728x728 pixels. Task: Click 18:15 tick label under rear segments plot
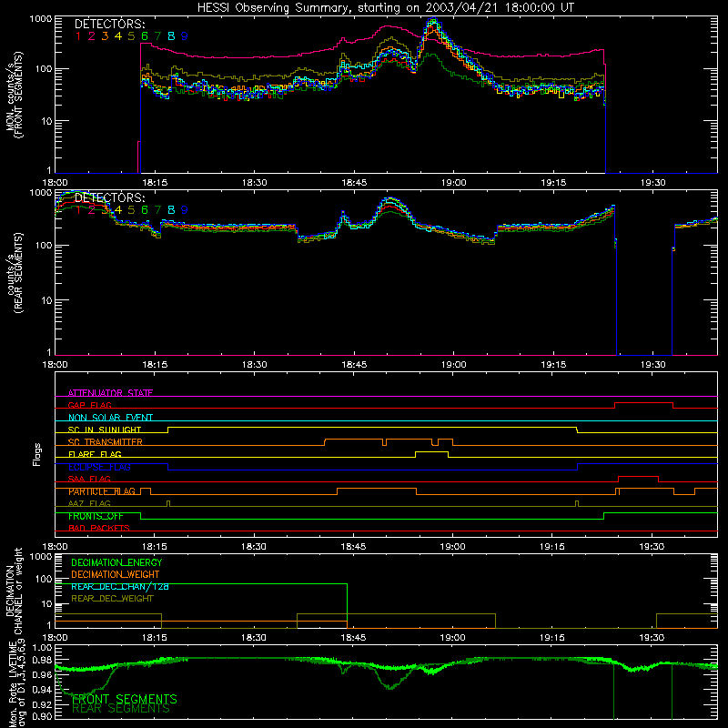click(155, 365)
